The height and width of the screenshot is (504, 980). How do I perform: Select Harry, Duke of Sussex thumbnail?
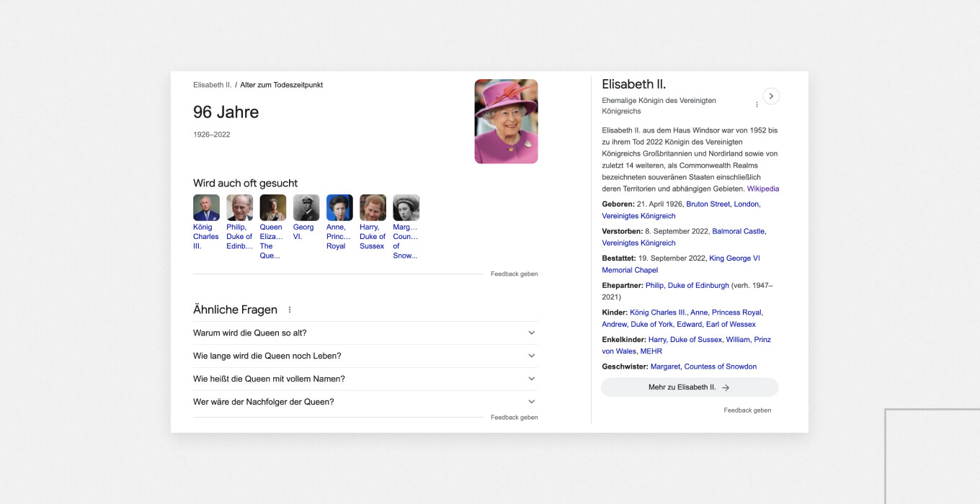tap(373, 207)
